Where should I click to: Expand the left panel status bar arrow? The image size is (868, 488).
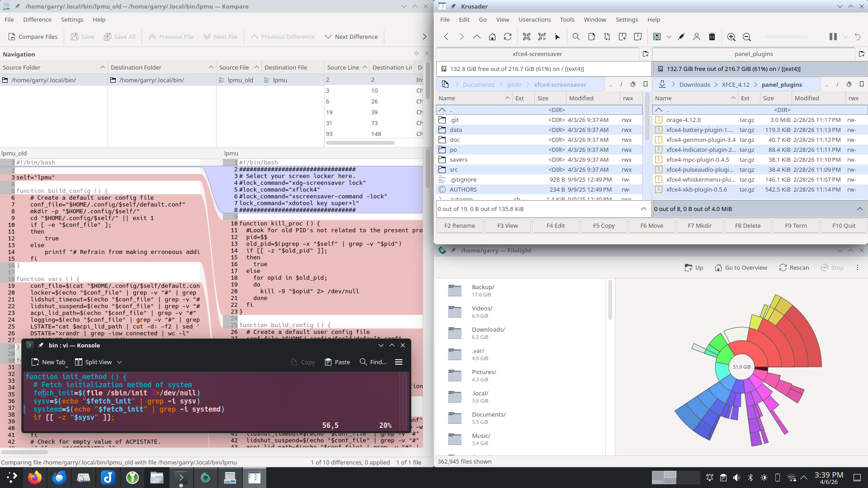[643, 209]
